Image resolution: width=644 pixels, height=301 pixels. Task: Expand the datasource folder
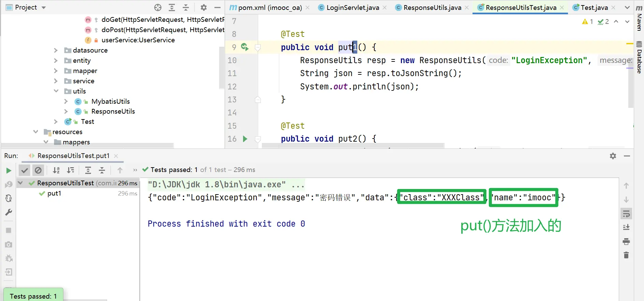[56, 51]
